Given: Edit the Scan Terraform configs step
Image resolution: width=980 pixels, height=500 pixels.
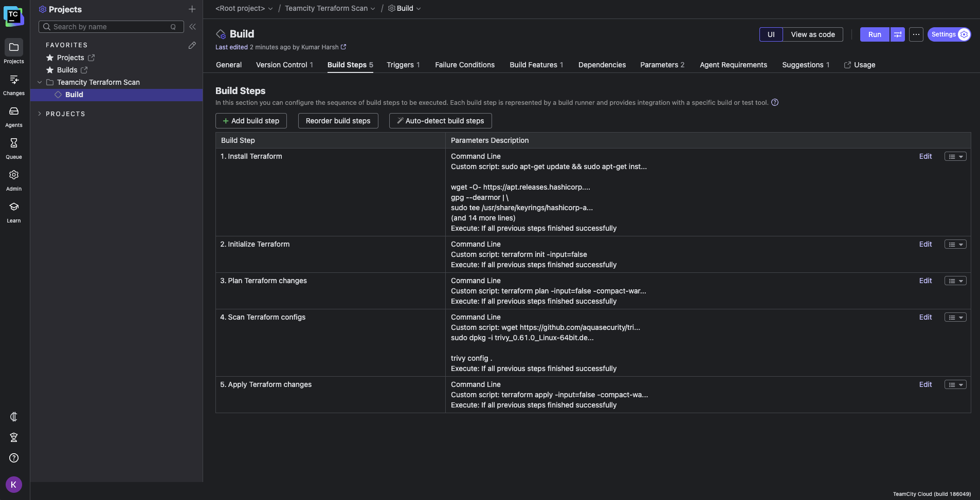Looking at the screenshot, I should coord(925,317).
